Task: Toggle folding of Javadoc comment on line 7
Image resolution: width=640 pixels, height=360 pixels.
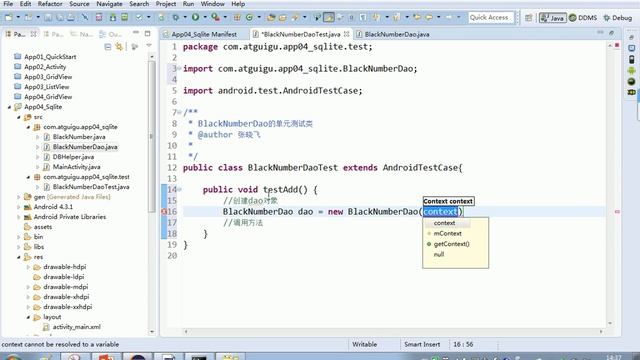Action: coord(179,112)
